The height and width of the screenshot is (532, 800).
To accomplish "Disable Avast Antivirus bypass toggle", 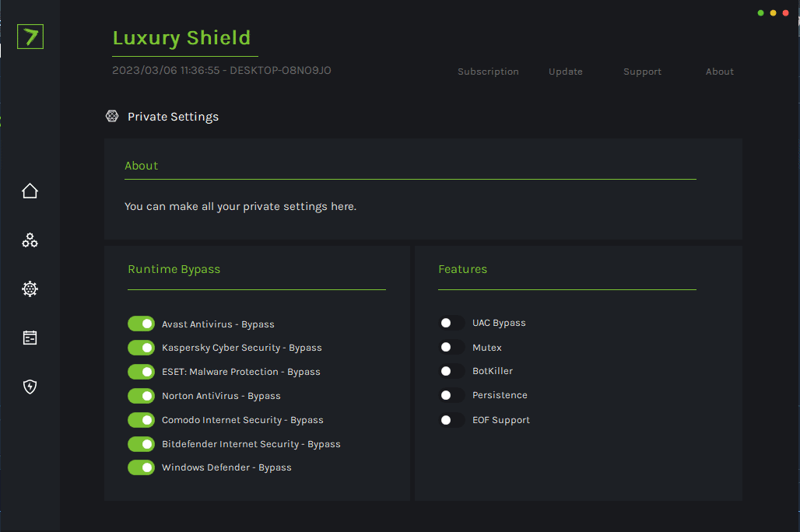I will 142,324.
